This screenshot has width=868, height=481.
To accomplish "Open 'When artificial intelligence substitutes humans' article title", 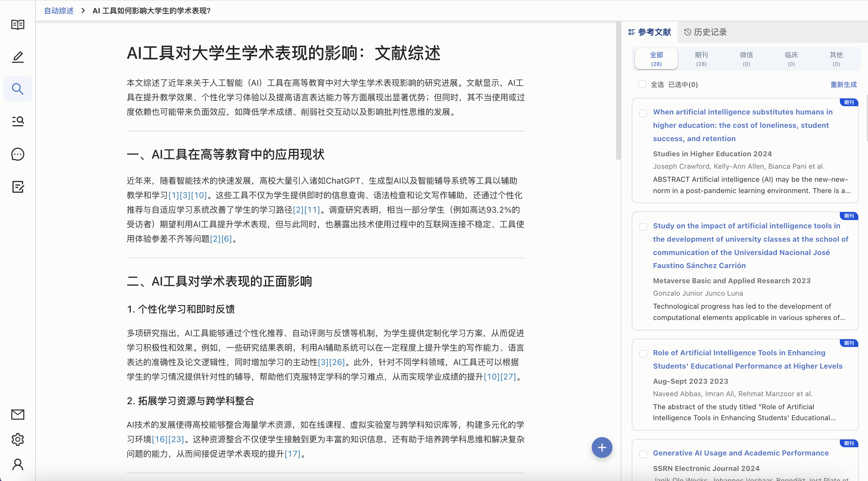I will (743, 125).
